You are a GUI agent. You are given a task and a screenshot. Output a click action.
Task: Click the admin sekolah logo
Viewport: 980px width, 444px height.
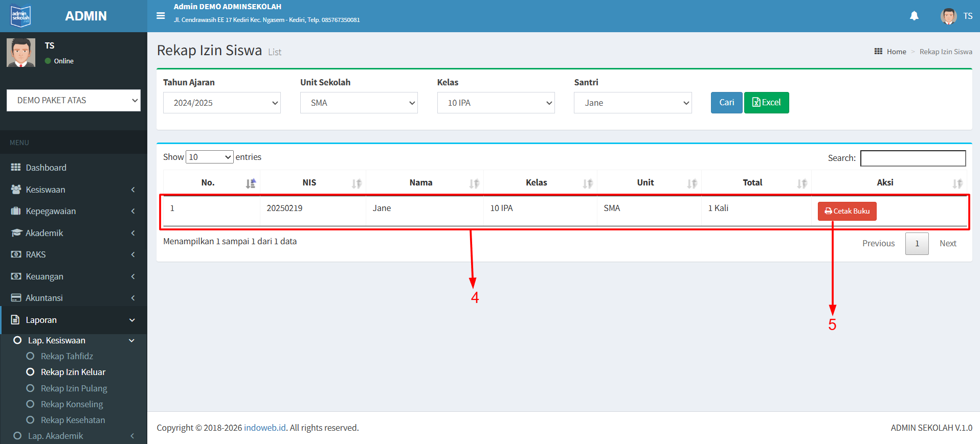21,16
